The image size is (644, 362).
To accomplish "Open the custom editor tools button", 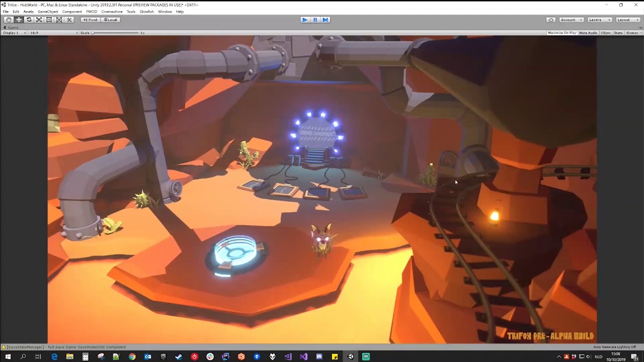I will pyautogui.click(x=69, y=20).
